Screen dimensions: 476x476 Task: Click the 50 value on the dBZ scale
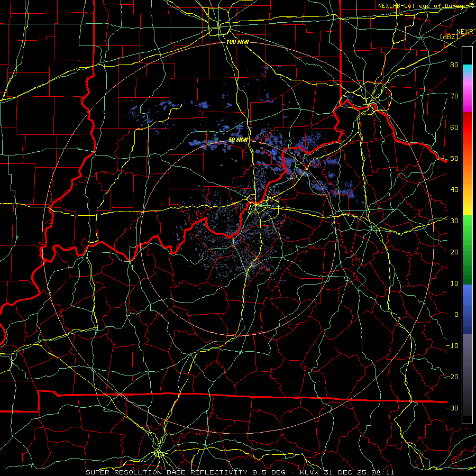(454, 159)
